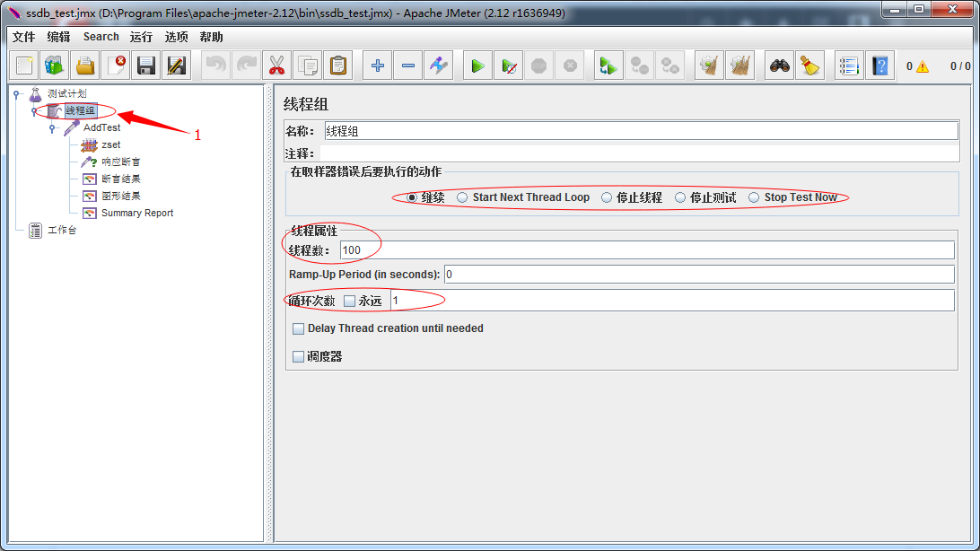The width and height of the screenshot is (980, 551).
Task: Click the 循环次数 loop count field
Action: pos(672,301)
